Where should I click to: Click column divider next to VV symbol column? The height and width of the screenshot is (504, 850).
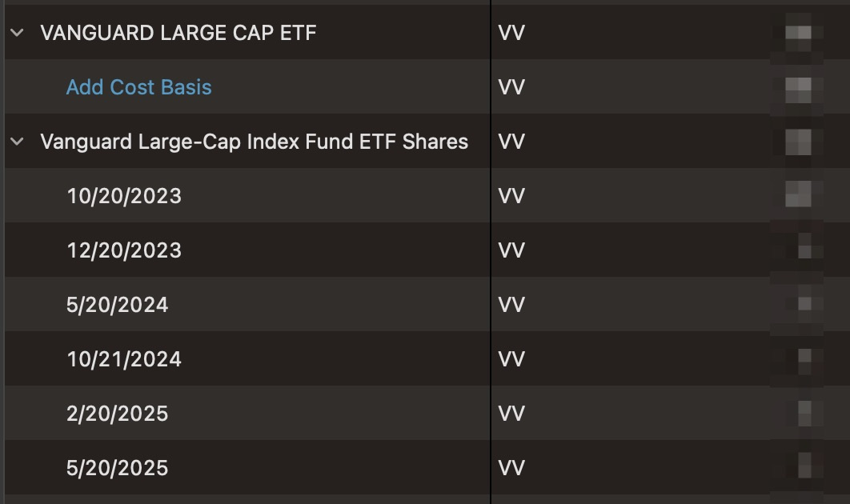point(491,252)
